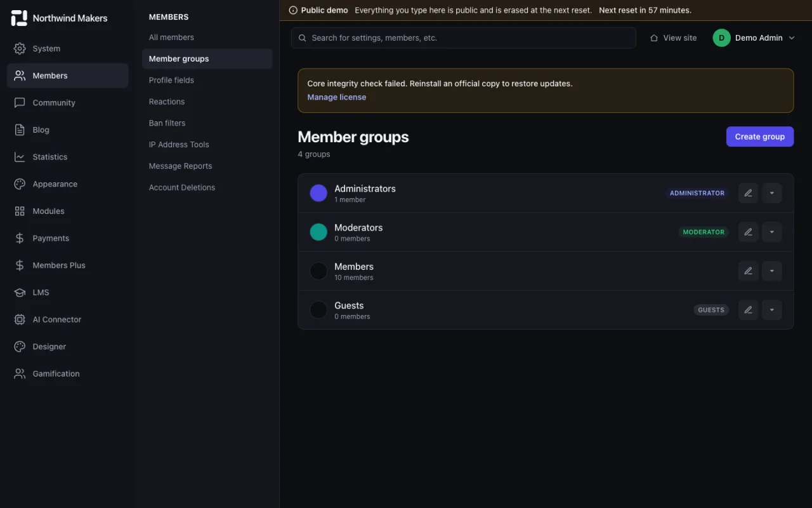Screen dimensions: 812x508
Task: Go to the Reactions submenu item
Action: coord(207,102)
